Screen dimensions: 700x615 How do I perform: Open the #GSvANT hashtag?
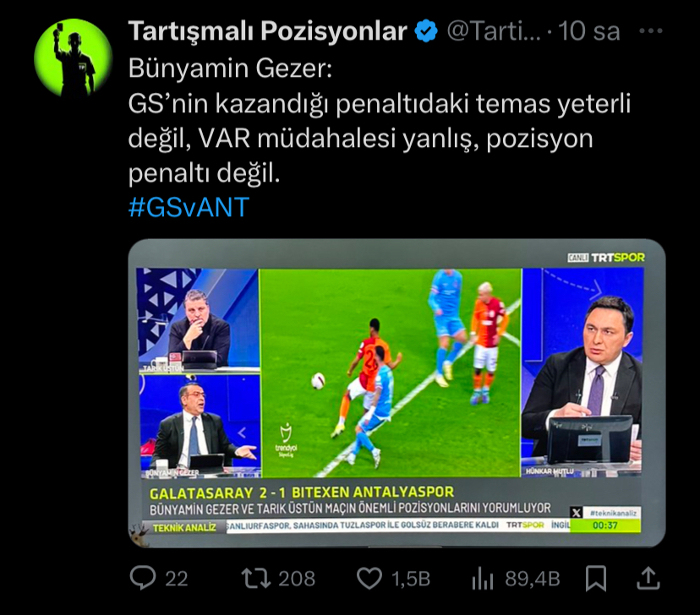[189, 207]
